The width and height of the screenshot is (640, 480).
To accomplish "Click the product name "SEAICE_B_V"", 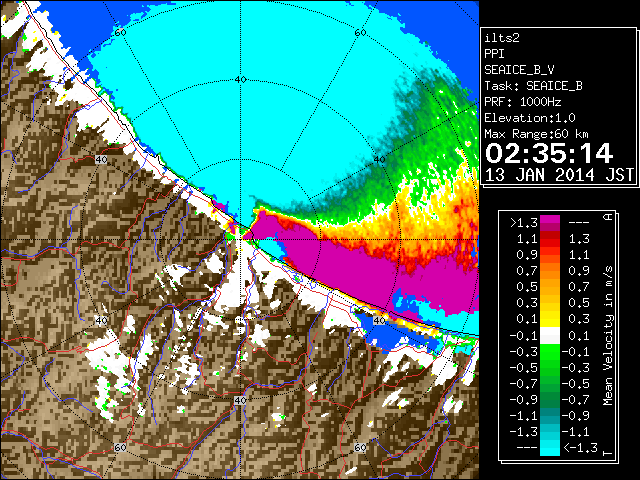I will point(519,70).
